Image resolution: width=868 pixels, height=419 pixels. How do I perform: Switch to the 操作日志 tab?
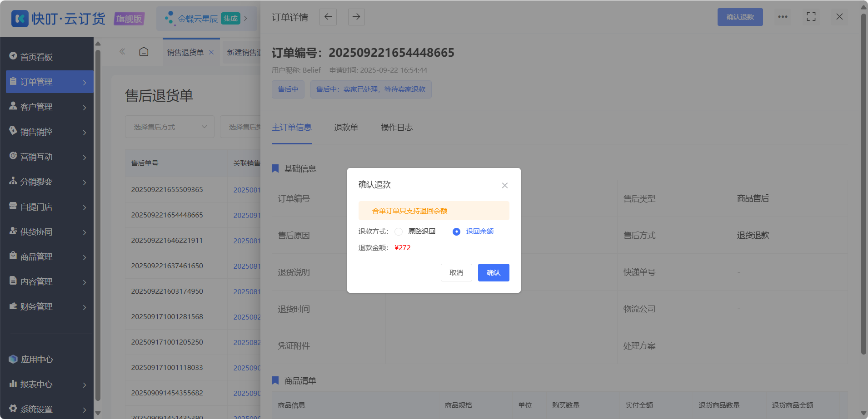pyautogui.click(x=397, y=128)
